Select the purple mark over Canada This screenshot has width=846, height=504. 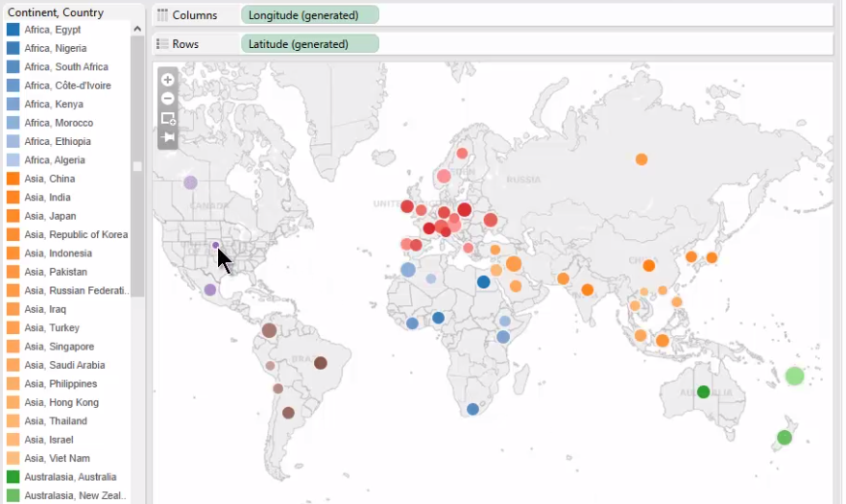pyautogui.click(x=190, y=182)
